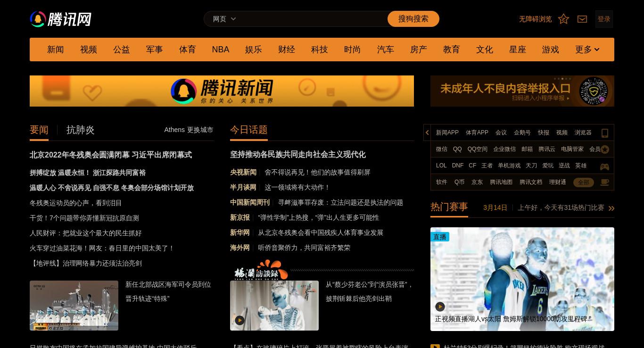Click the favorites star icon in header
The width and height of the screenshot is (644, 348).
click(563, 19)
